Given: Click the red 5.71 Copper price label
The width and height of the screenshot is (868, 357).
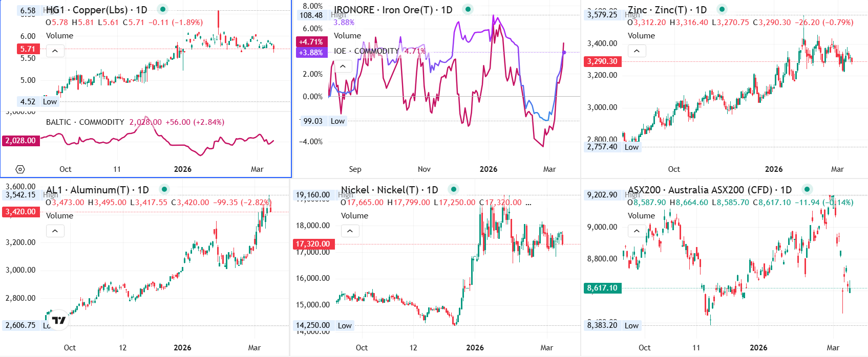Looking at the screenshot, I should (28, 49).
